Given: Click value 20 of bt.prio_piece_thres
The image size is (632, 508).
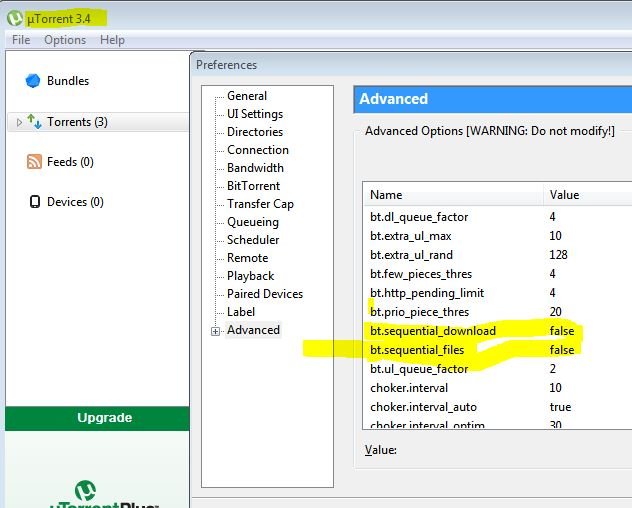Looking at the screenshot, I should 555,312.
